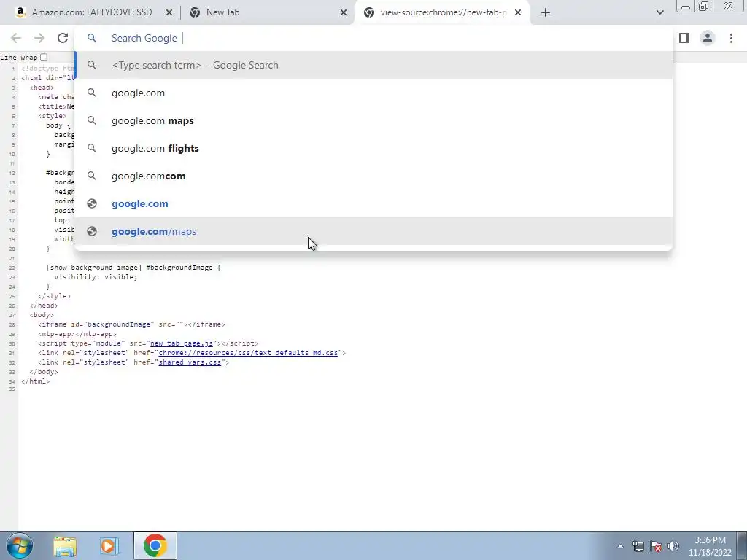Click the network tray icon
747x560 pixels.
[638, 546]
